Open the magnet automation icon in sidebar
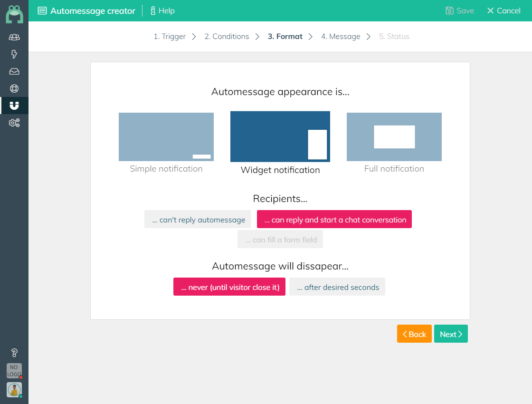Image resolution: width=532 pixels, height=404 pixels. pos(14,106)
